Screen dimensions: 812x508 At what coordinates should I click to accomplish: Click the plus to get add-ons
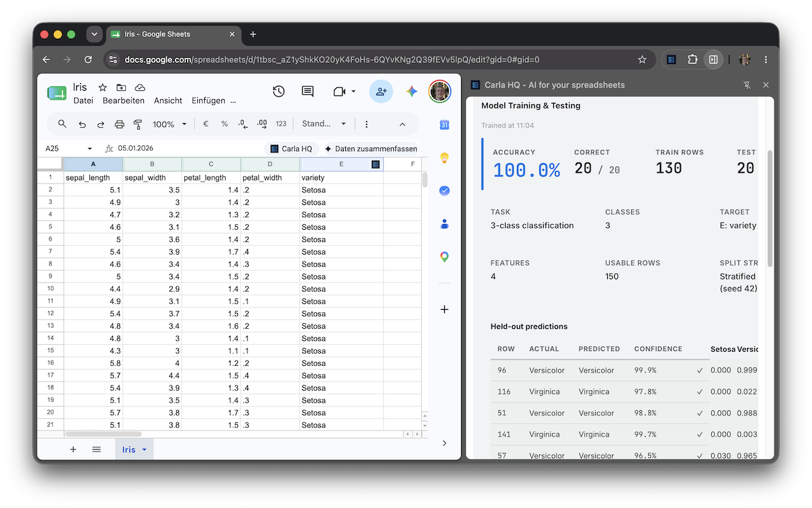coord(444,309)
